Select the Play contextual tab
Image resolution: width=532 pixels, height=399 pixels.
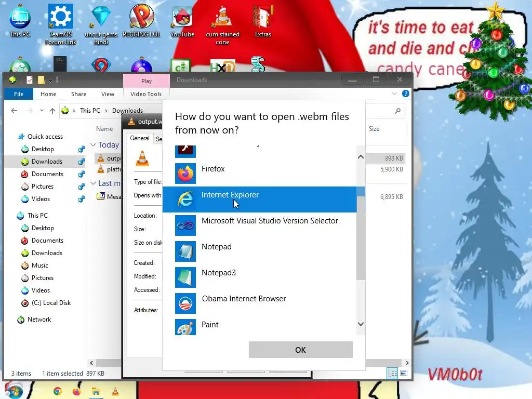point(146,81)
